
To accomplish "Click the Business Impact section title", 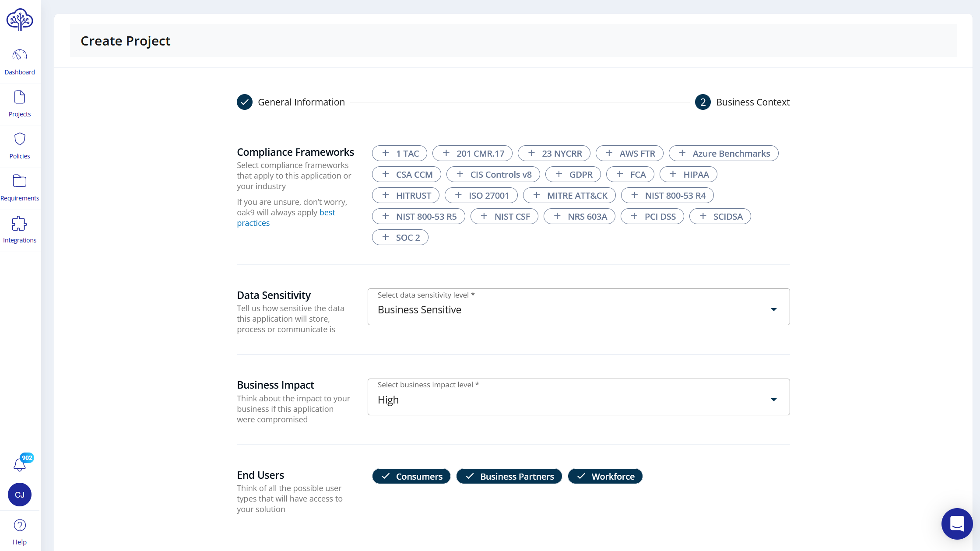I will coord(275,385).
